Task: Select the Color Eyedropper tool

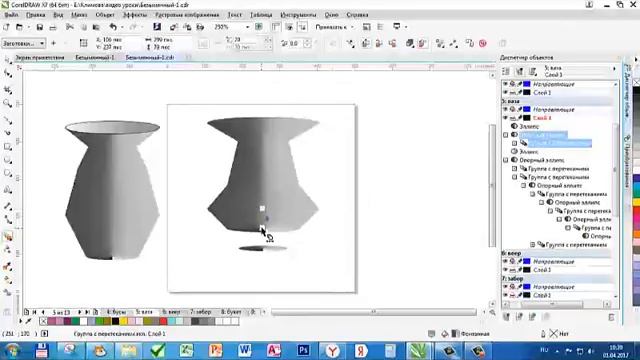Action: 7,267
